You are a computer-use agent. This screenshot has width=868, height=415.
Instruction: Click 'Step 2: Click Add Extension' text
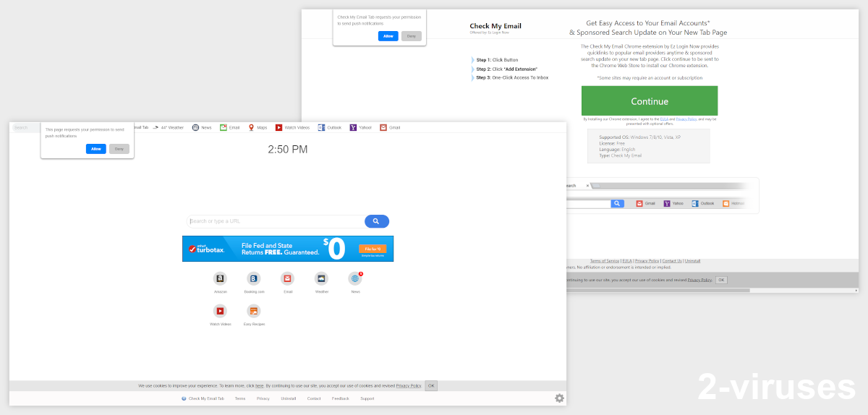[x=506, y=69]
